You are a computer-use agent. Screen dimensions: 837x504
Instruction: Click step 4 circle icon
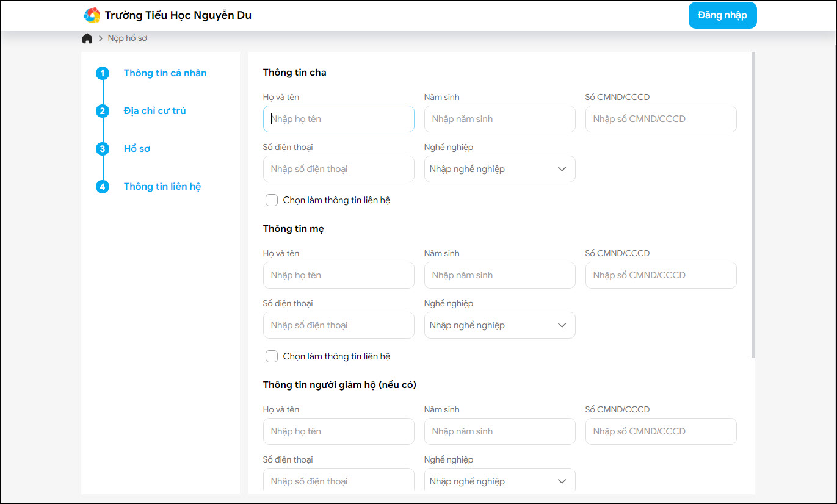(103, 187)
